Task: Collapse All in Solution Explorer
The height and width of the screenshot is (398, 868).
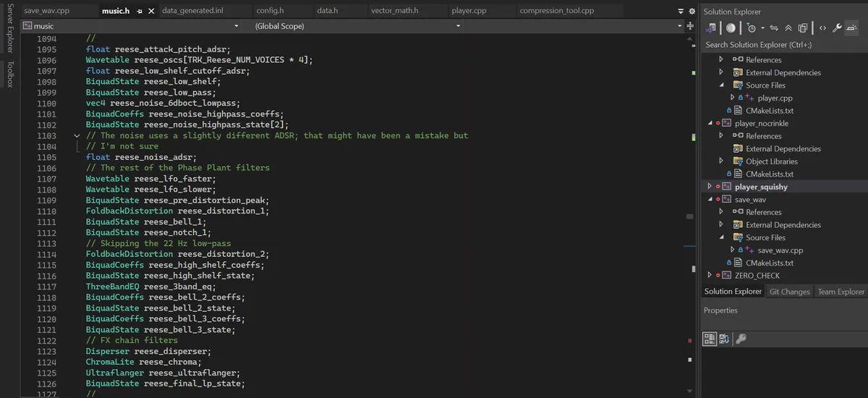Action: 788,28
